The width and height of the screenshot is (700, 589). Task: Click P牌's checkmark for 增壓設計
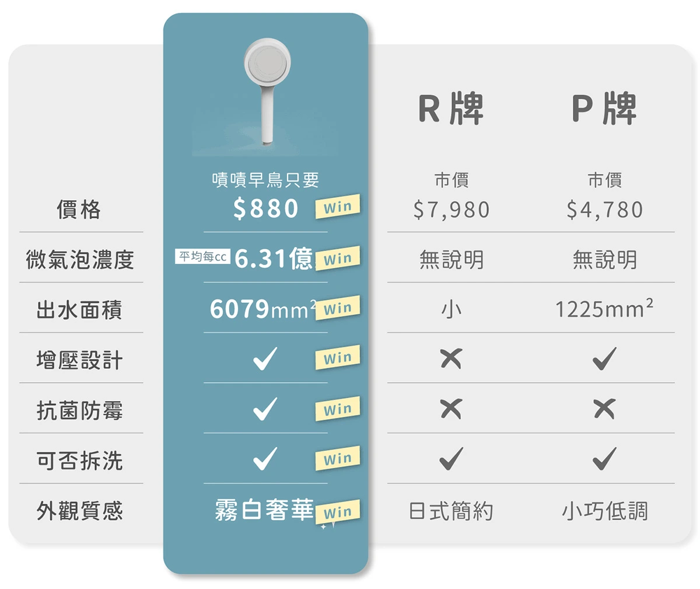click(x=604, y=358)
